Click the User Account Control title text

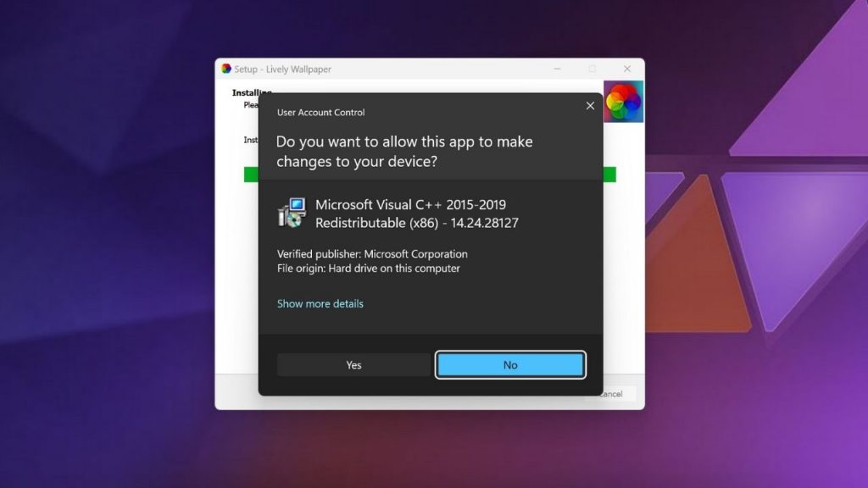click(x=320, y=113)
